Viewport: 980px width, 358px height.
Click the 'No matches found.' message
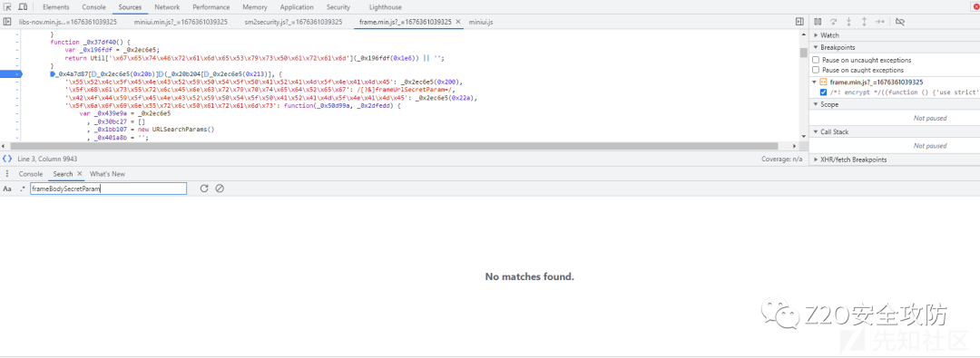tap(529, 276)
